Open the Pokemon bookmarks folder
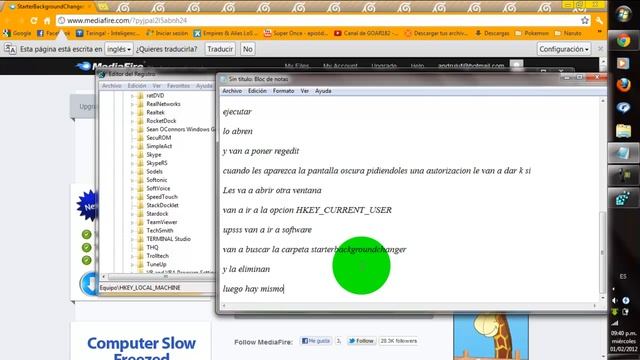Viewport: 640px width, 360px height. point(532,33)
